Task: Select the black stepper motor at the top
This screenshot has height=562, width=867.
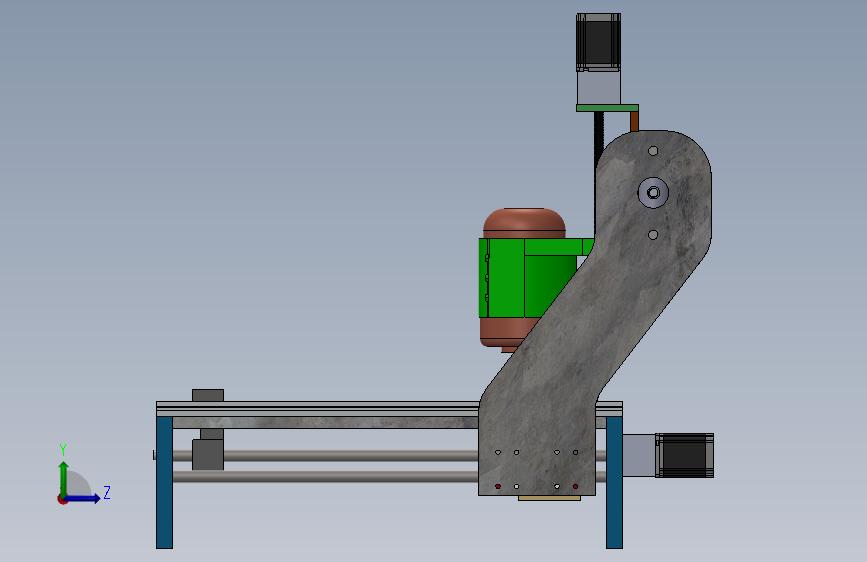Action: (598, 43)
